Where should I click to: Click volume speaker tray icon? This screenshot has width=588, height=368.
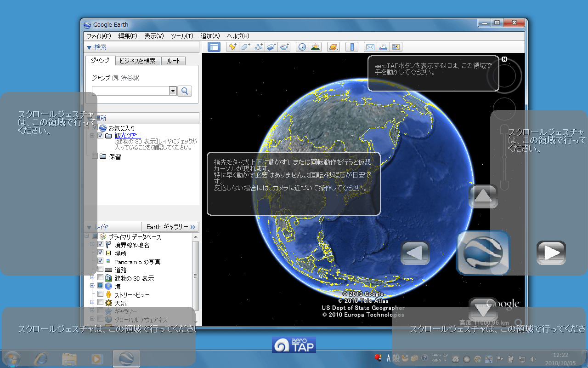pos(533,359)
